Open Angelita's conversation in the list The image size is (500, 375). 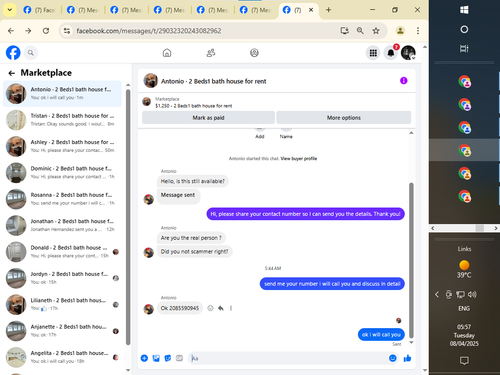[62, 357]
